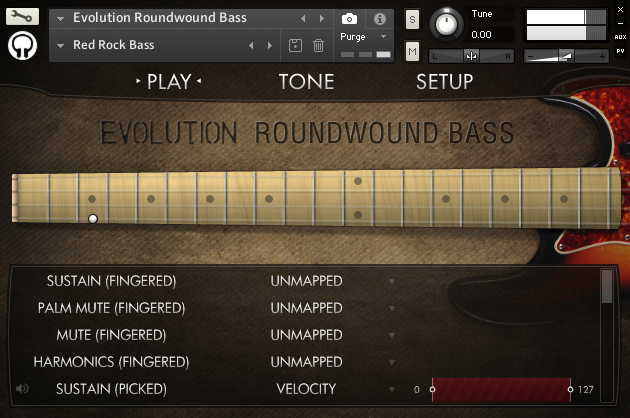The width and height of the screenshot is (630, 418).
Task: Click the volume plus button
Action: (602, 56)
